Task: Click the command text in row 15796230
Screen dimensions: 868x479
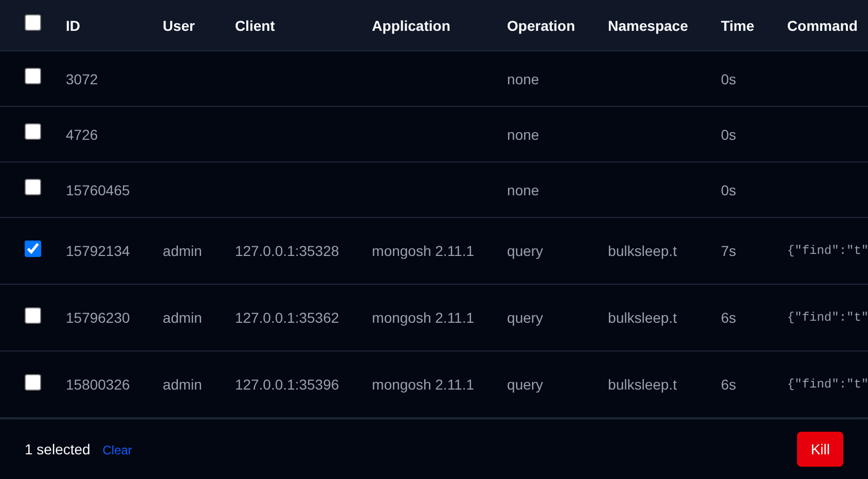Action: tap(827, 317)
